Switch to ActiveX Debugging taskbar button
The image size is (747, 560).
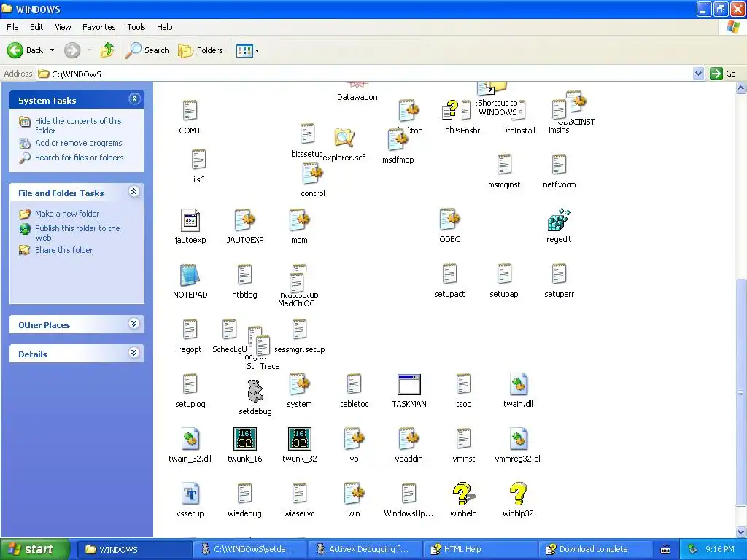coord(365,549)
